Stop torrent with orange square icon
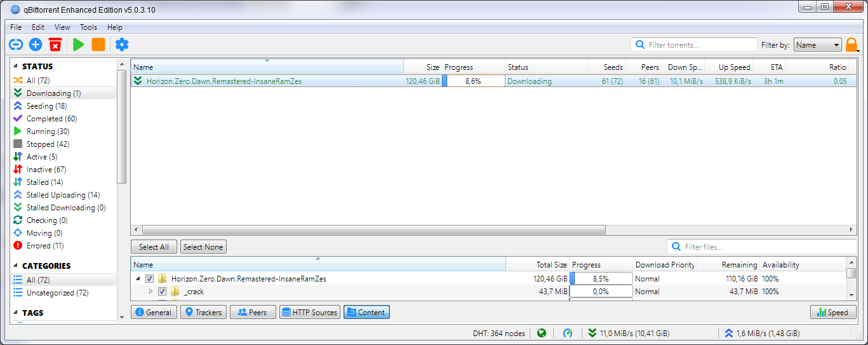Image resolution: width=868 pixels, height=345 pixels. pyautogui.click(x=98, y=44)
